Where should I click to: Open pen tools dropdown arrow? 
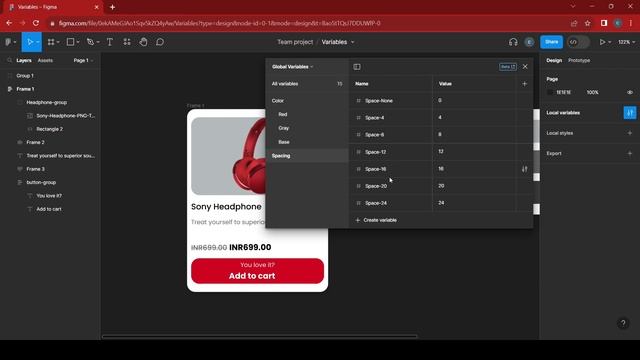click(98, 42)
